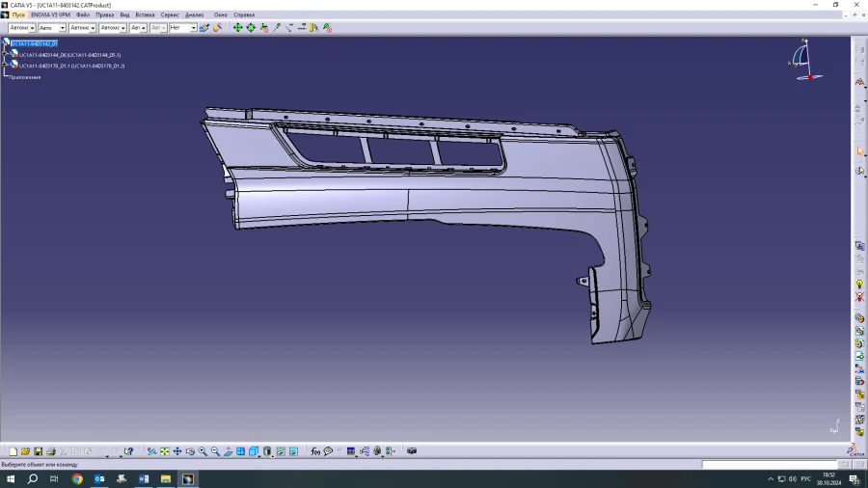Open the 'Вставка' menu

tap(145, 14)
